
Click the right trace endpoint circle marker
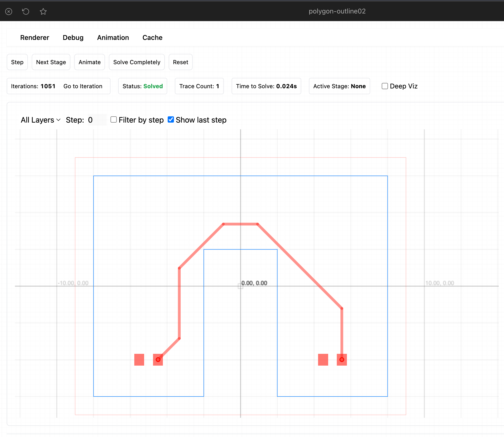342,360
